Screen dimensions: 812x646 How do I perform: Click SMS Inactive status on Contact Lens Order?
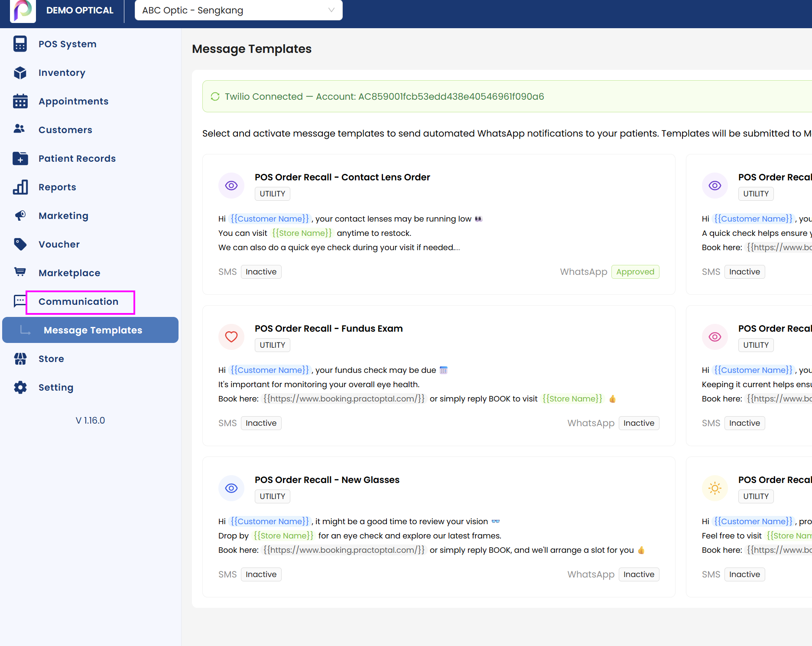261,272
